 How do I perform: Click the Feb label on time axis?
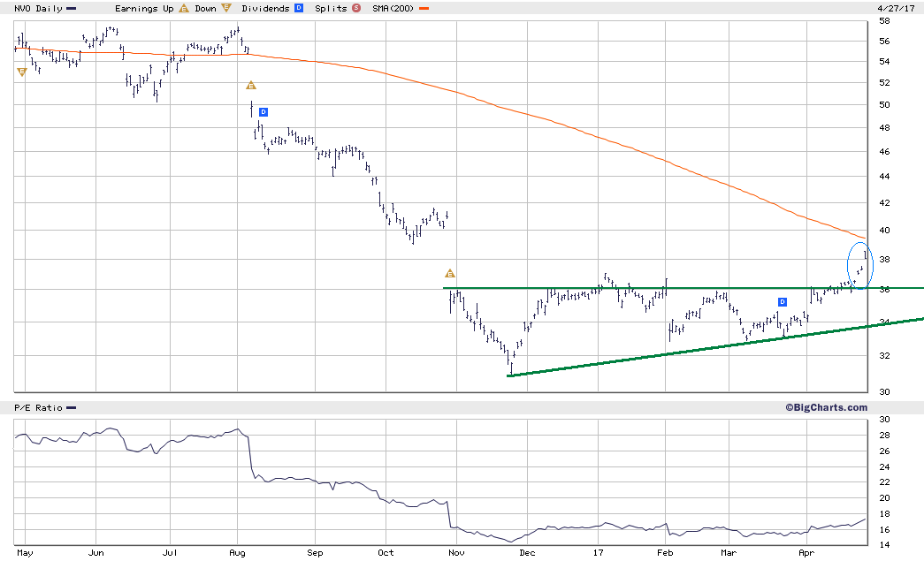tap(665, 553)
